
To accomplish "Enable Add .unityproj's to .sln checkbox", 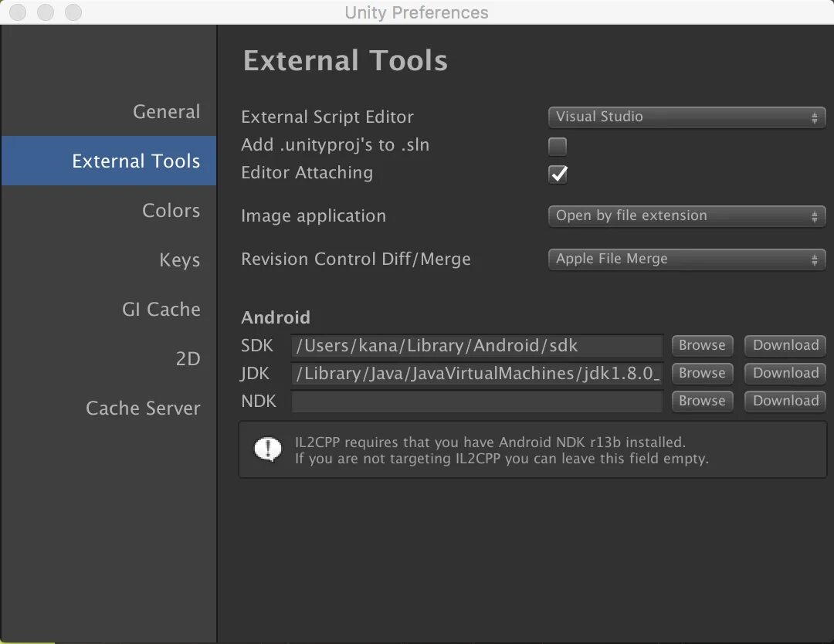I will pyautogui.click(x=557, y=146).
